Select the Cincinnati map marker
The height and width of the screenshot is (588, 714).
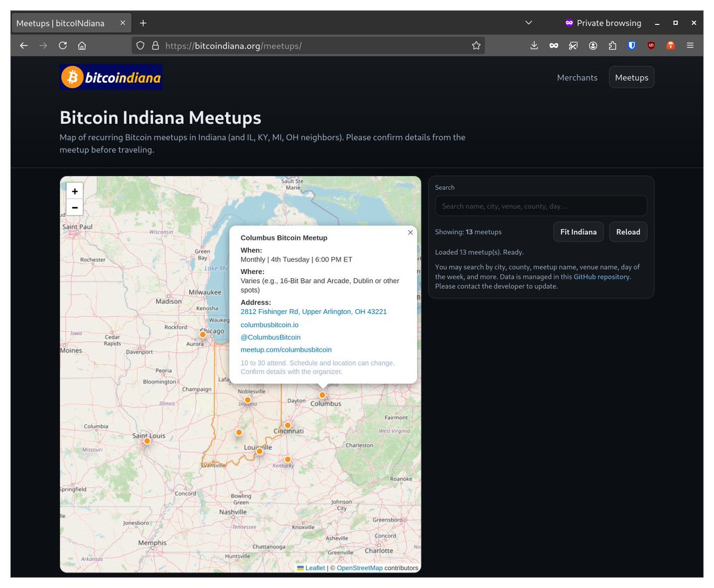(x=287, y=425)
